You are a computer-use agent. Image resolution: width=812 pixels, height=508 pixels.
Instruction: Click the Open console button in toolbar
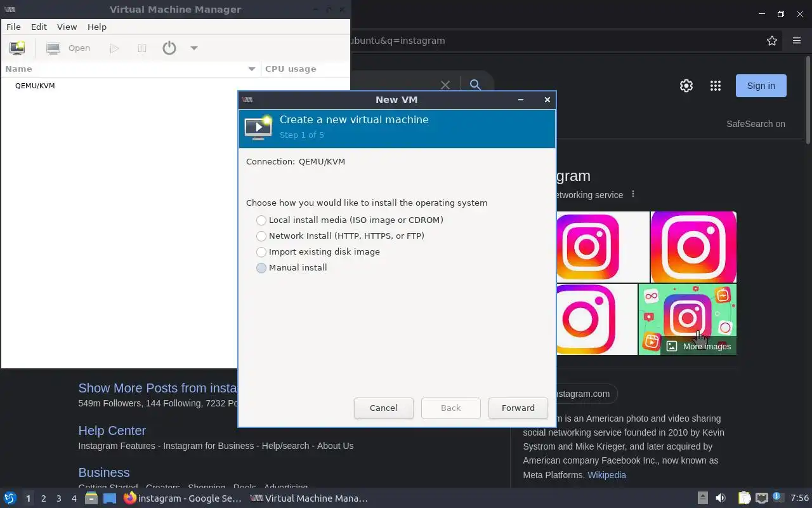coord(69,48)
